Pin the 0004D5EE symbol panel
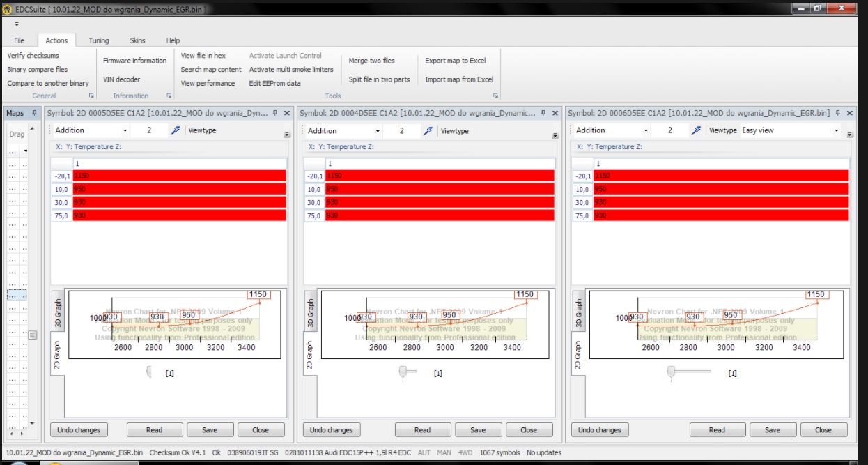Viewport: 868px width, 465px height. point(543,113)
